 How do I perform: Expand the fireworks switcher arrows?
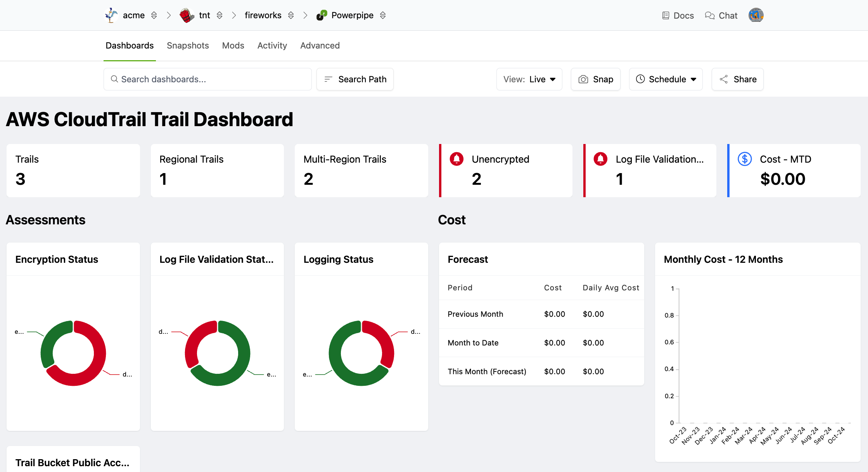pos(291,16)
